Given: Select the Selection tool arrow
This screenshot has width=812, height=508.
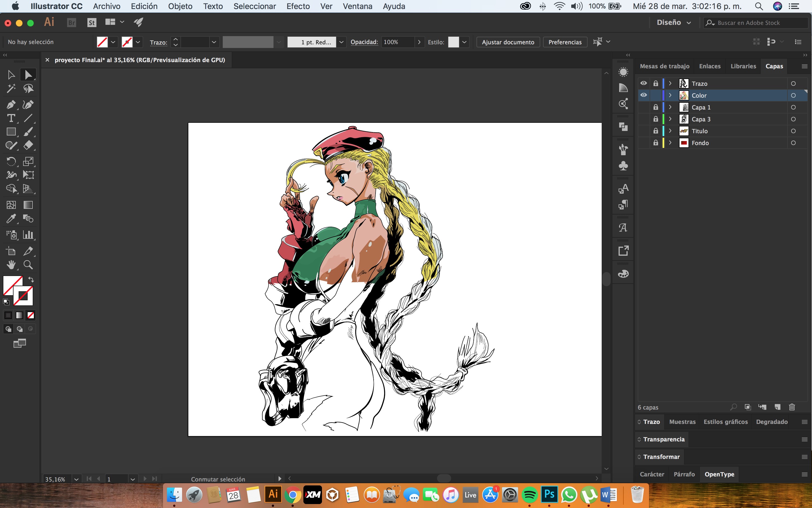Looking at the screenshot, I should coord(11,75).
